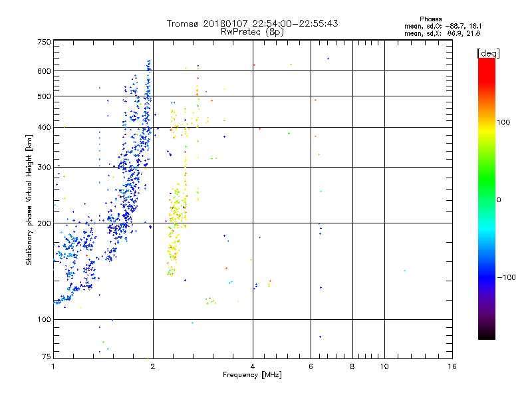Click the y-axis '100' tick label
The width and height of the screenshot is (532, 399).
coord(45,319)
